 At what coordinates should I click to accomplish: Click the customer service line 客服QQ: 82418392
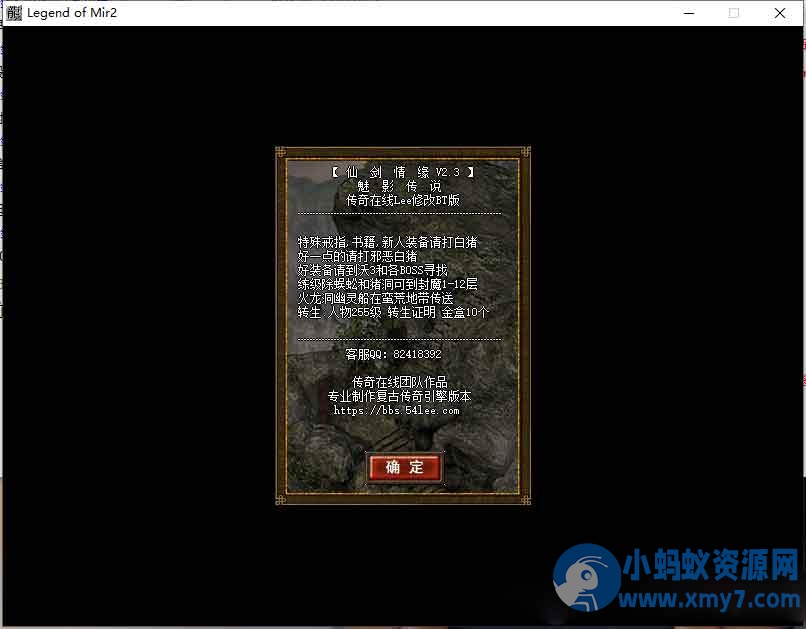pyautogui.click(x=393, y=354)
